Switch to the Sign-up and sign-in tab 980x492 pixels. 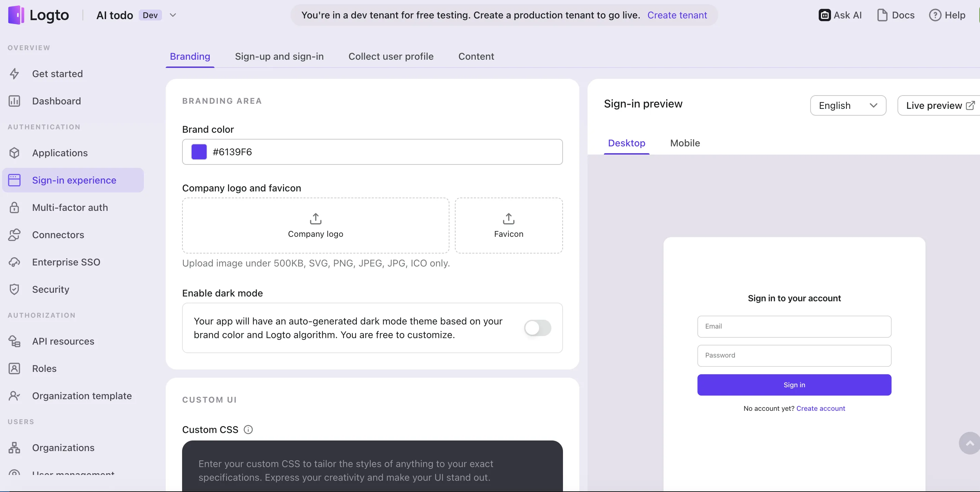[279, 56]
